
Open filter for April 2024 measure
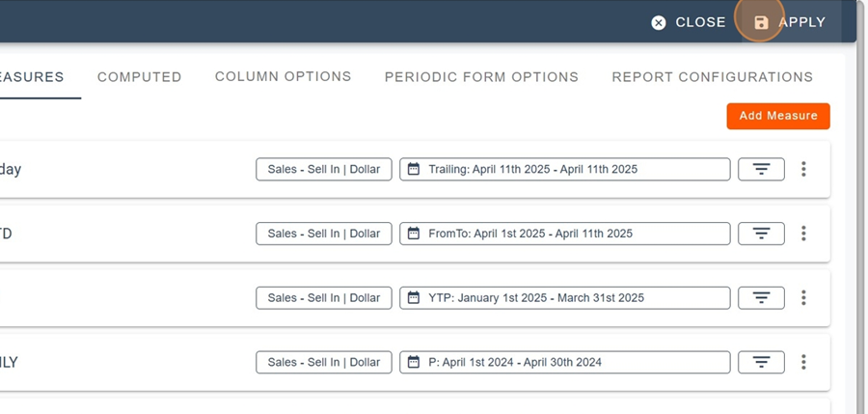coord(761,363)
